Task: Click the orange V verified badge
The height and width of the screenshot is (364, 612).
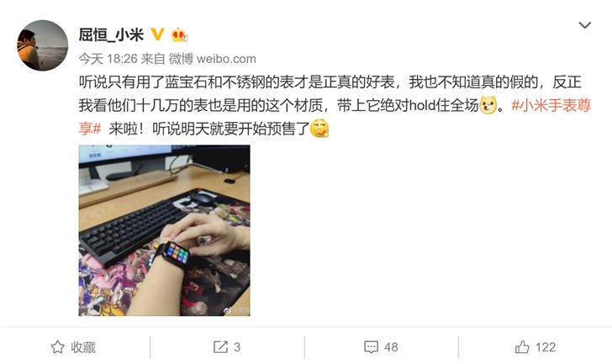Action: pos(157,34)
